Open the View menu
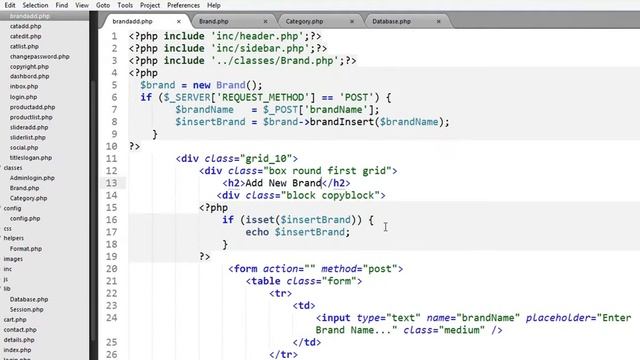Viewport: 640px width, 360px height. 82,5
